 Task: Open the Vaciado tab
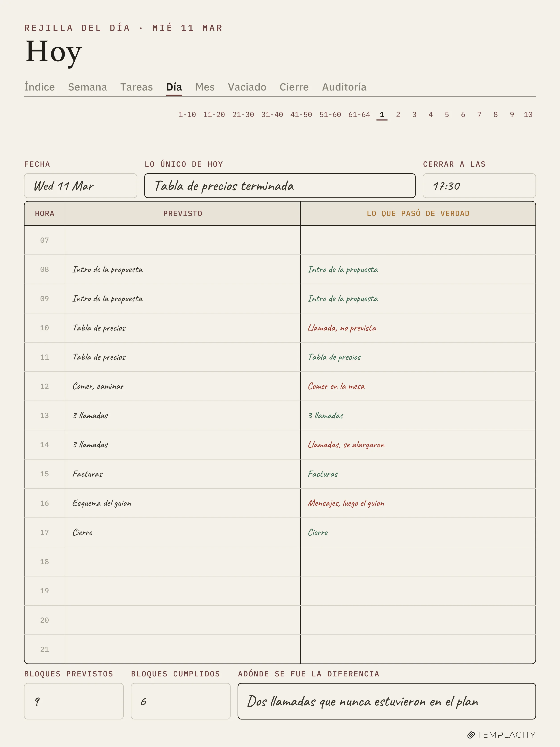click(247, 87)
